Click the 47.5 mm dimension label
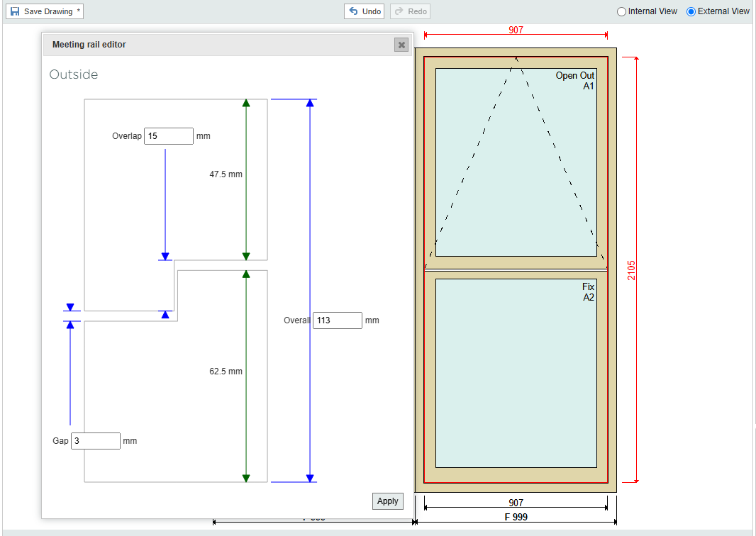The image size is (756, 536). click(226, 174)
